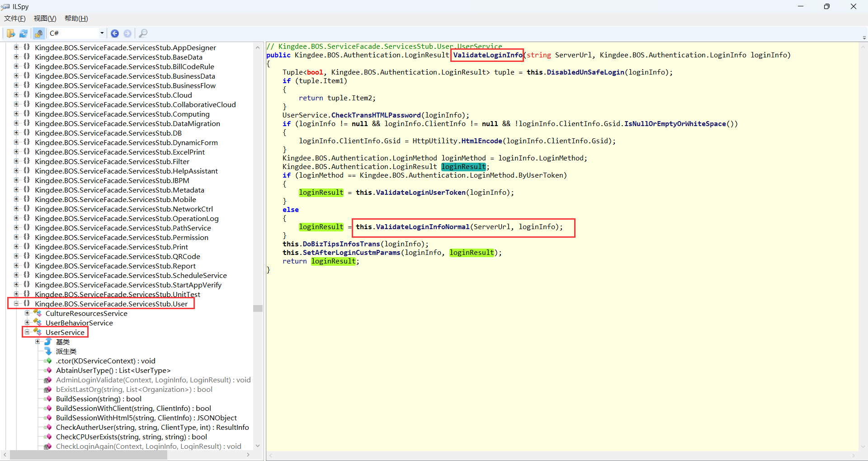Viewport: 868px width, 461px height.
Task: Follow the SetAfterLoginCustmParams method link
Action: tap(351, 253)
